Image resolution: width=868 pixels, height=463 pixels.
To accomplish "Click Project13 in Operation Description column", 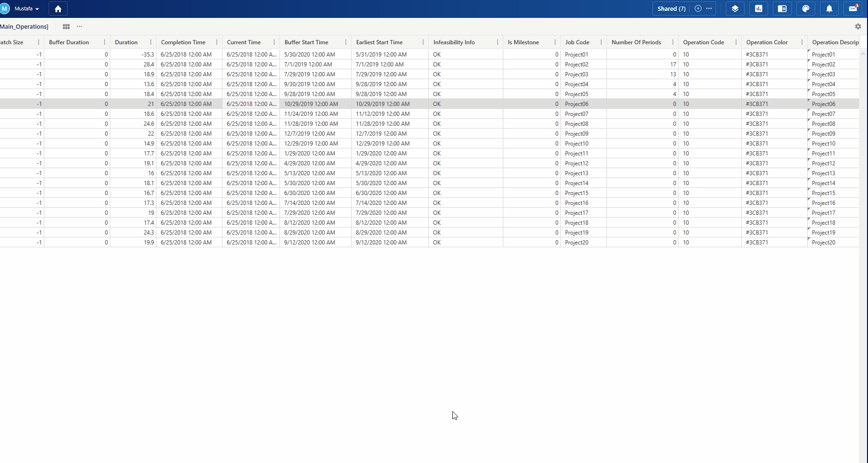I will pos(833,173).
